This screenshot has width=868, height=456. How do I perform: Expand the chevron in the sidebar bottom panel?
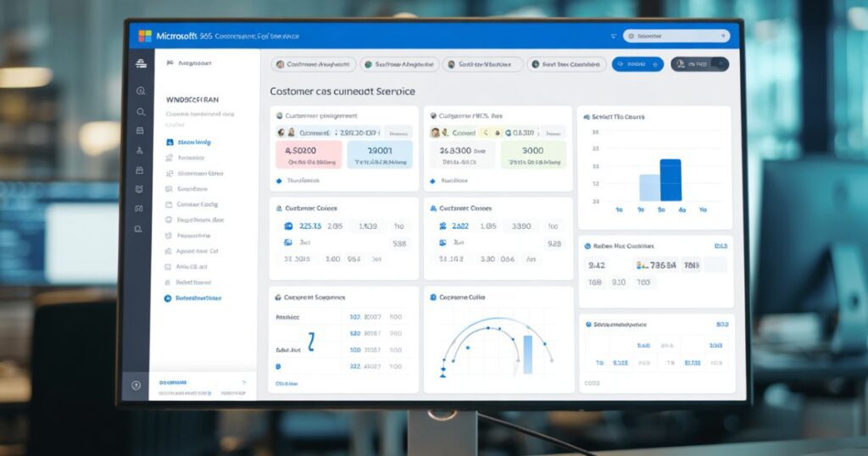click(244, 382)
